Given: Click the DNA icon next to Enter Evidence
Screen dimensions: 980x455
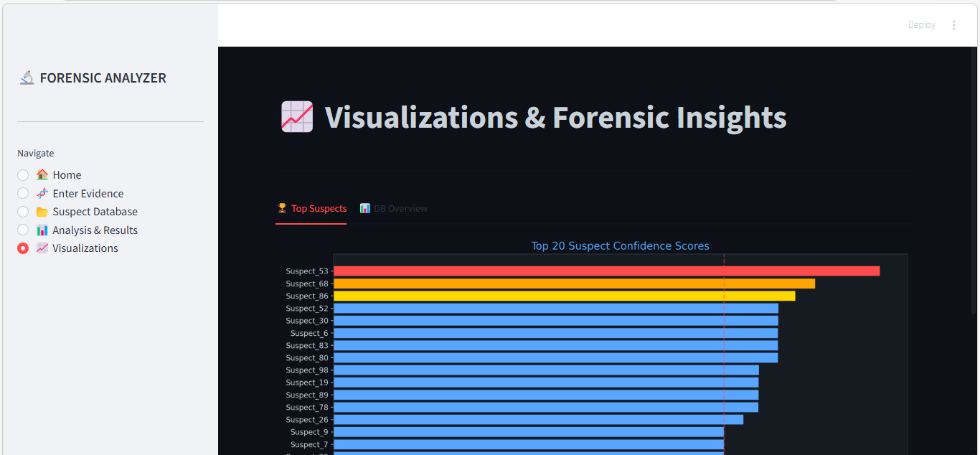Looking at the screenshot, I should click(42, 194).
